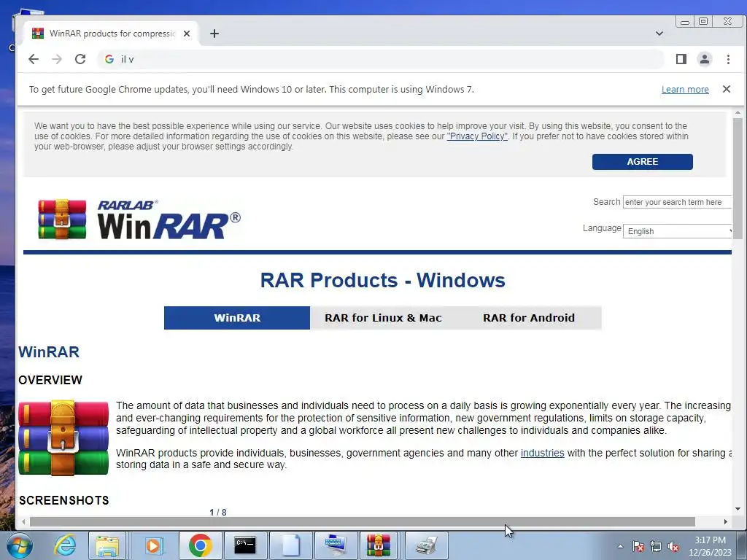
Task: Click the WinRAR section heading
Action: click(x=49, y=352)
